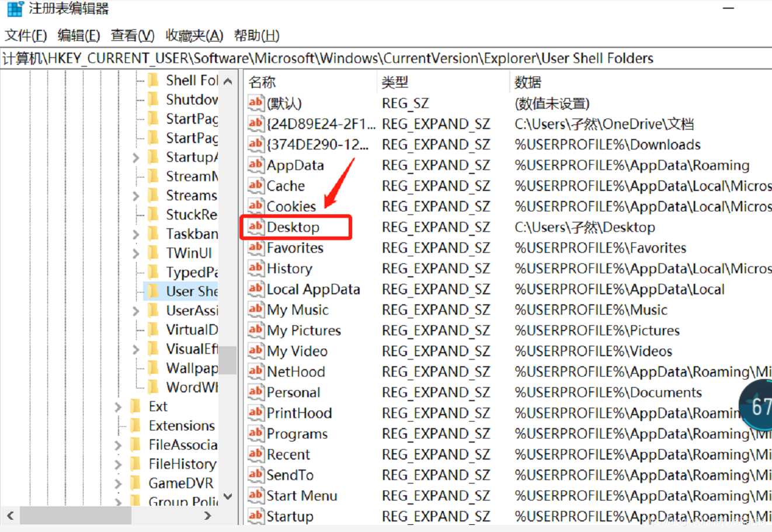Open the 文件(F) menu
772x532 pixels.
pyautogui.click(x=26, y=36)
